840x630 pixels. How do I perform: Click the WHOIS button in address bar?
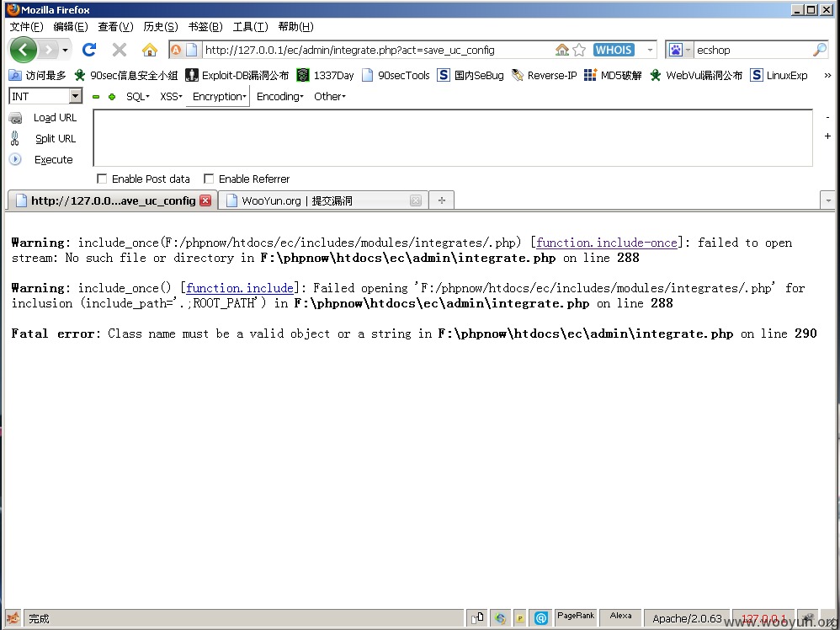pos(614,50)
